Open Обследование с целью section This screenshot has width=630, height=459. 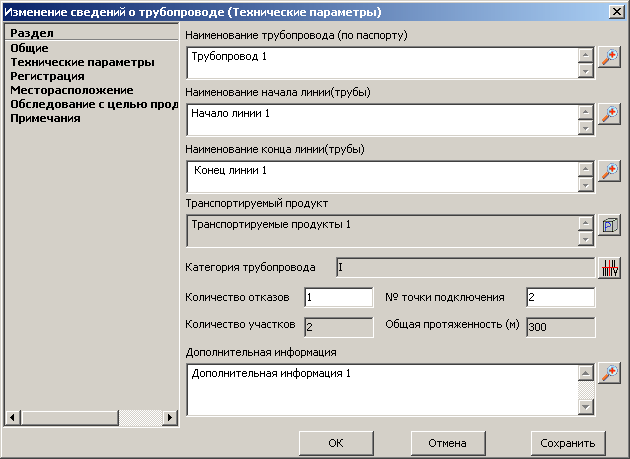[x=94, y=105]
